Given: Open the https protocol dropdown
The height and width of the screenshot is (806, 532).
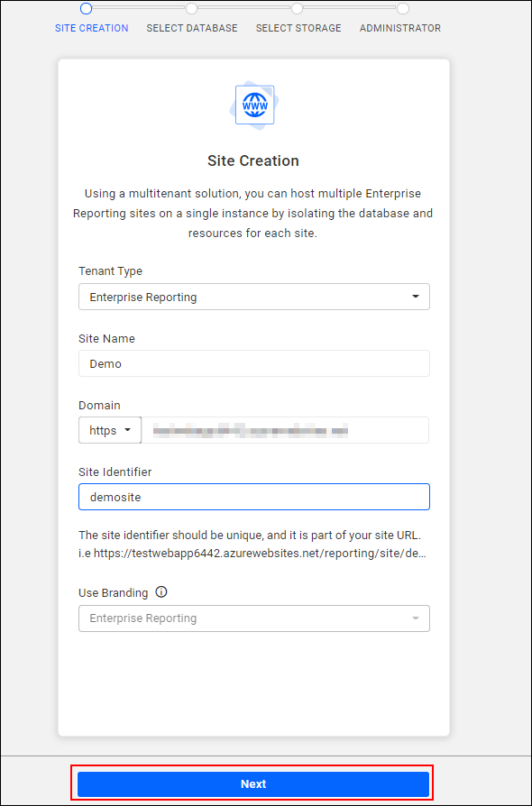Looking at the screenshot, I should tap(110, 430).
